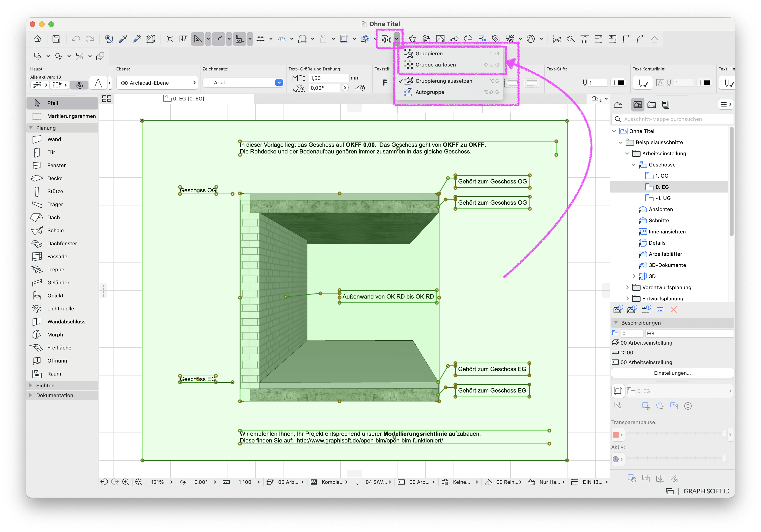Open the Schnitte item in view map
761x532 pixels.
659,221
